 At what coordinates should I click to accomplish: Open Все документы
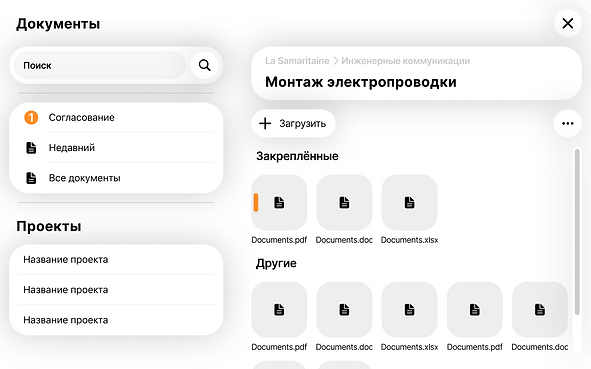[116, 178]
